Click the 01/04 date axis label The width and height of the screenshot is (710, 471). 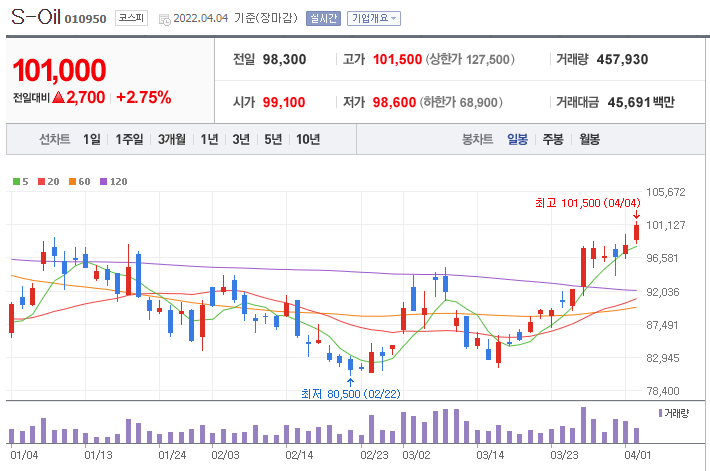tap(24, 455)
